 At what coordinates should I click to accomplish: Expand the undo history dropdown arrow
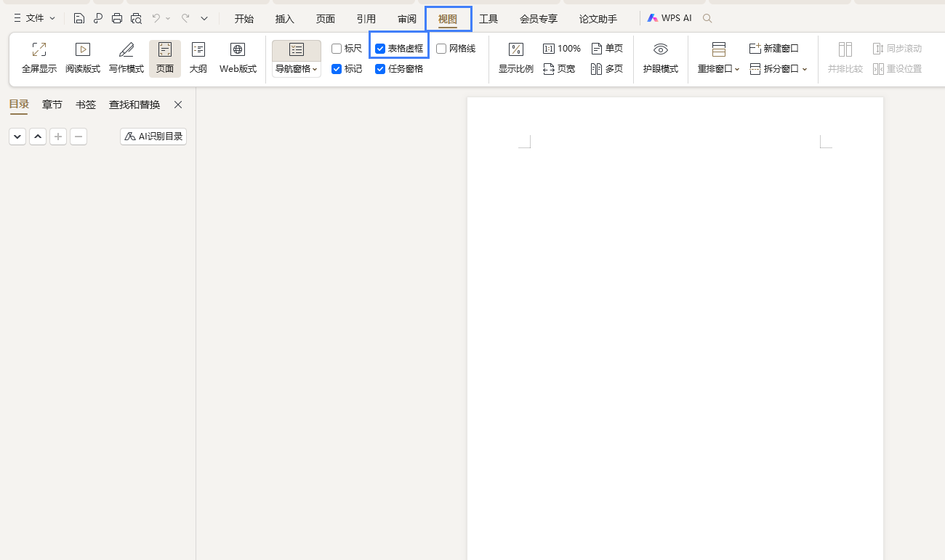point(168,18)
